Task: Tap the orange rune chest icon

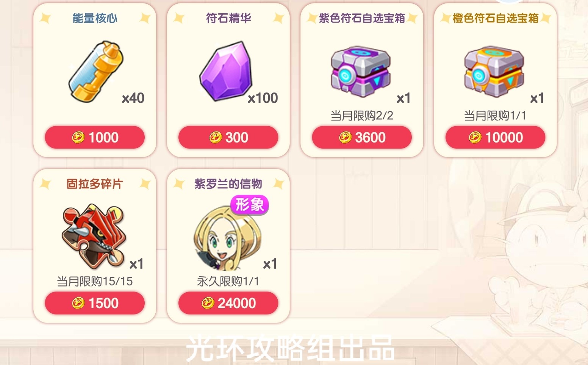Action: (x=494, y=72)
